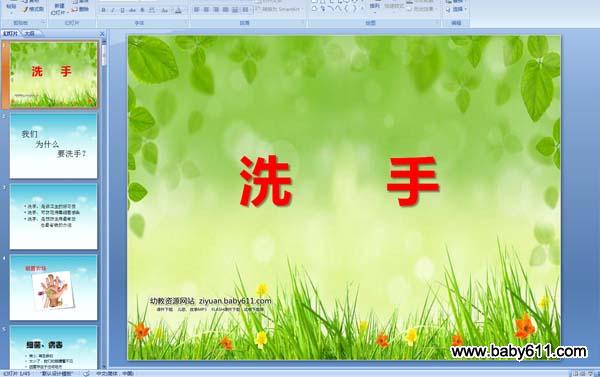This screenshot has height=377, width=600.
Task: Toggle Bold formatting in the ribbon
Action: [x=103, y=10]
